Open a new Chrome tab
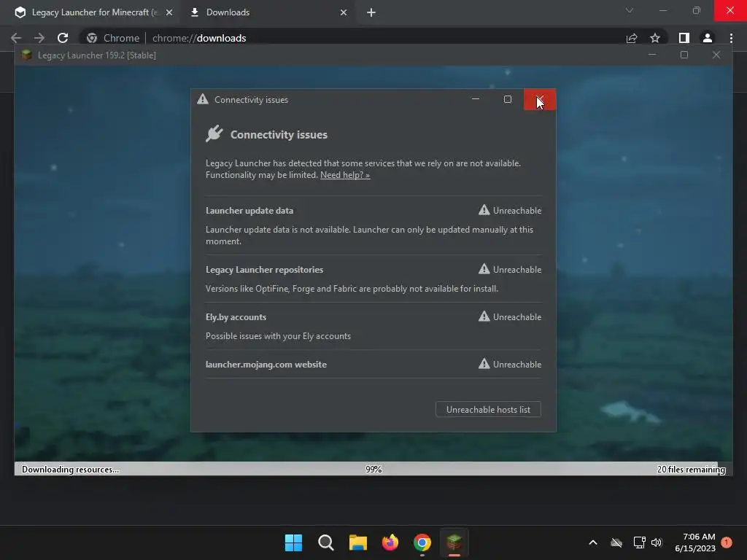The height and width of the screenshot is (560, 747). click(x=371, y=12)
